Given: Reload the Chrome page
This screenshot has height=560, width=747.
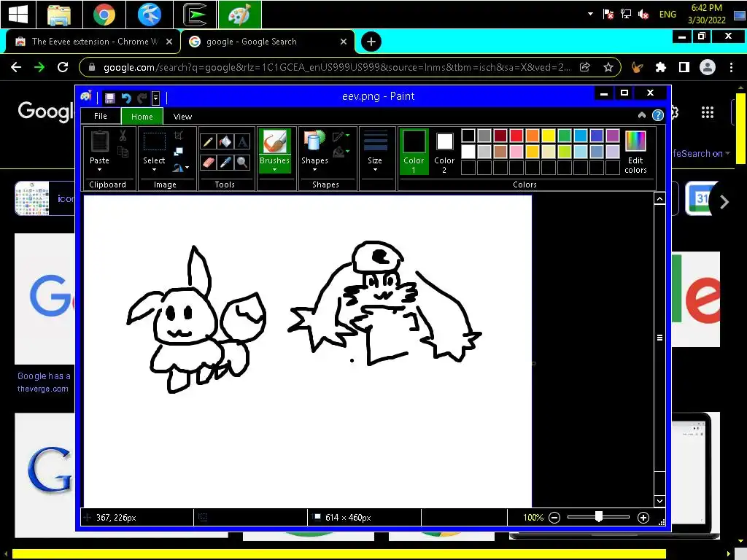Looking at the screenshot, I should click(x=63, y=67).
